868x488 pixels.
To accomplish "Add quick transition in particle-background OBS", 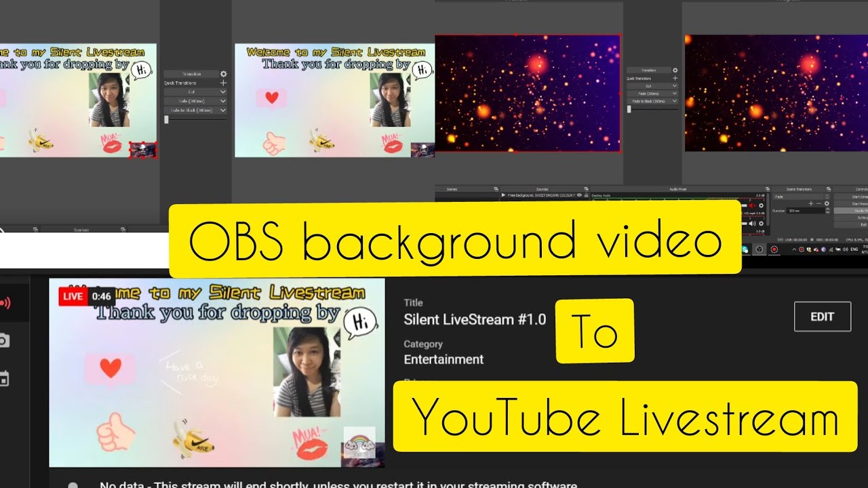I will click(675, 78).
